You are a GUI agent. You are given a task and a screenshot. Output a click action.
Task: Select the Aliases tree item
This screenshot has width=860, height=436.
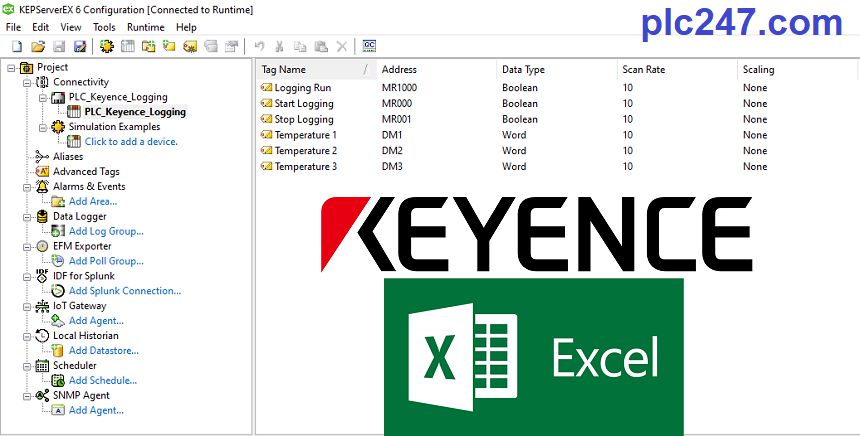point(68,157)
